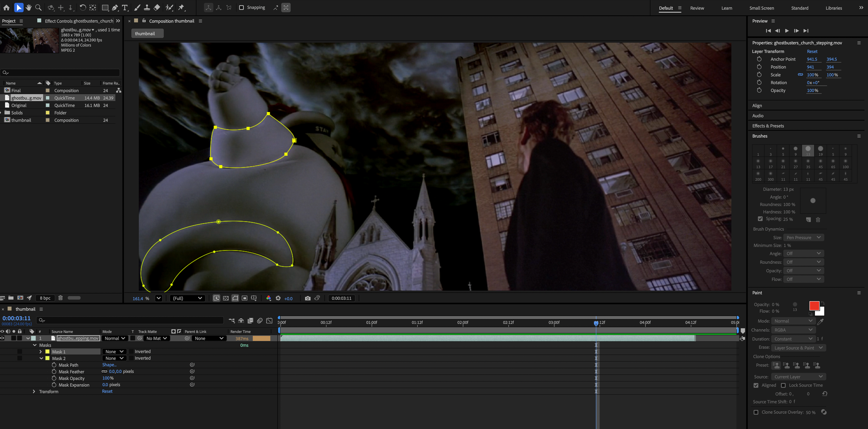Select the Pen tool
868x429 pixels.
pyautogui.click(x=115, y=8)
